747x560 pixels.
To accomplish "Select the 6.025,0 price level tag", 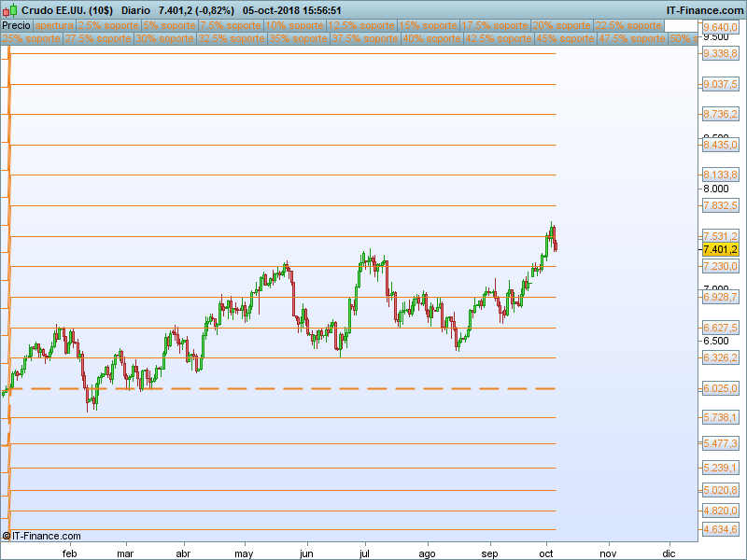I will pyautogui.click(x=720, y=388).
